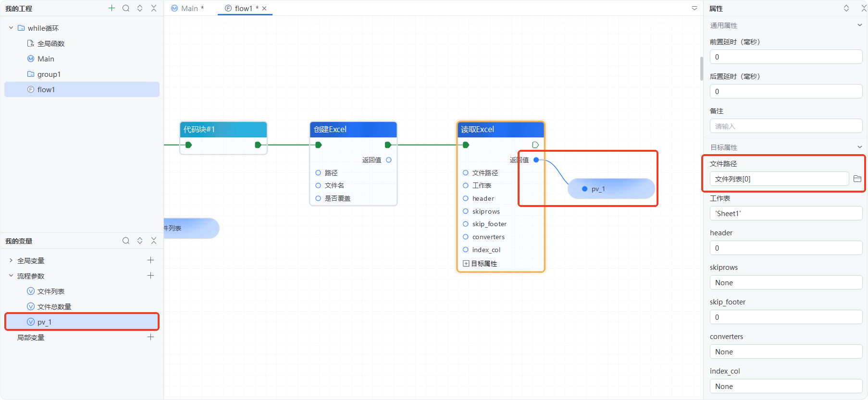
Task: Click the 备注 input field
Action: (786, 126)
